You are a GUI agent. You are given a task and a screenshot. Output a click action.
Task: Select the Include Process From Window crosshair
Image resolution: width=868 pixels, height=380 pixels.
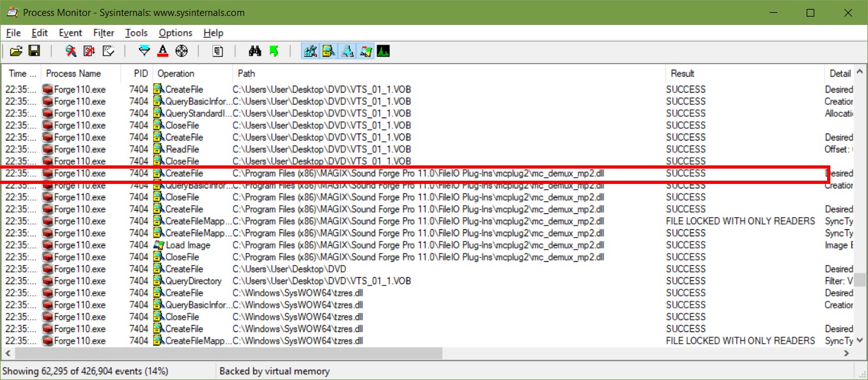182,51
